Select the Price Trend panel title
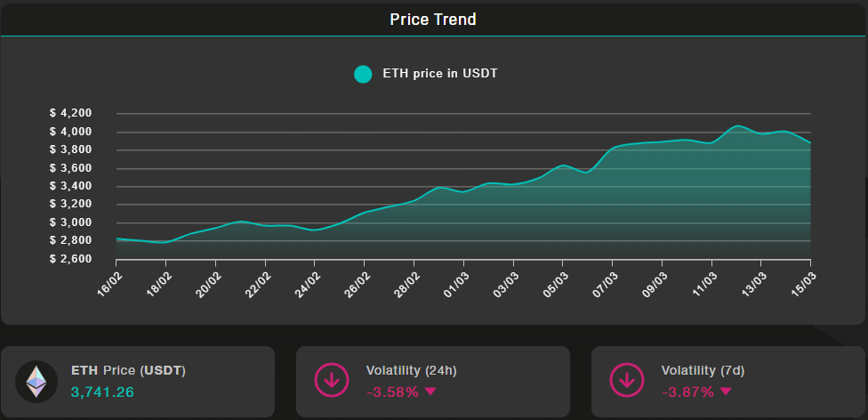The image size is (868, 420). point(433,19)
